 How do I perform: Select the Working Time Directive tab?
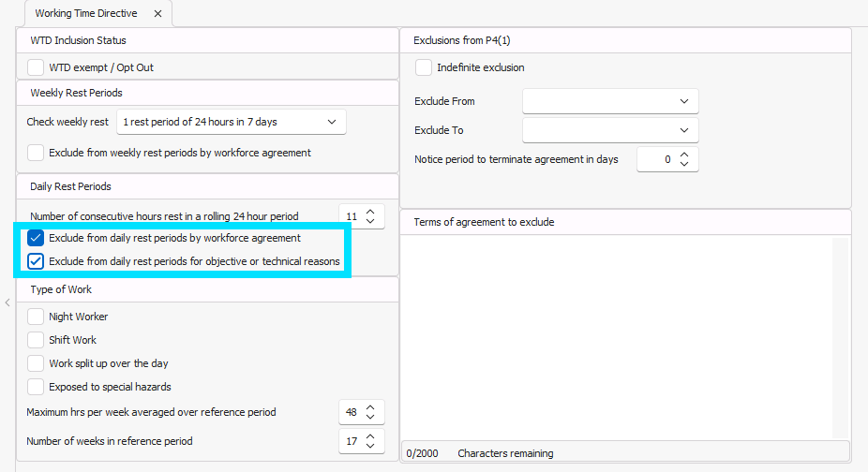tap(85, 14)
